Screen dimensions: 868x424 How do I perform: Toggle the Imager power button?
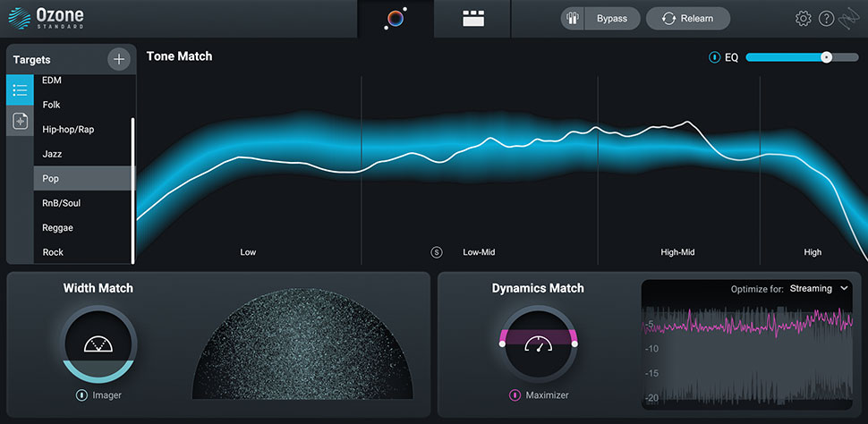(81, 394)
